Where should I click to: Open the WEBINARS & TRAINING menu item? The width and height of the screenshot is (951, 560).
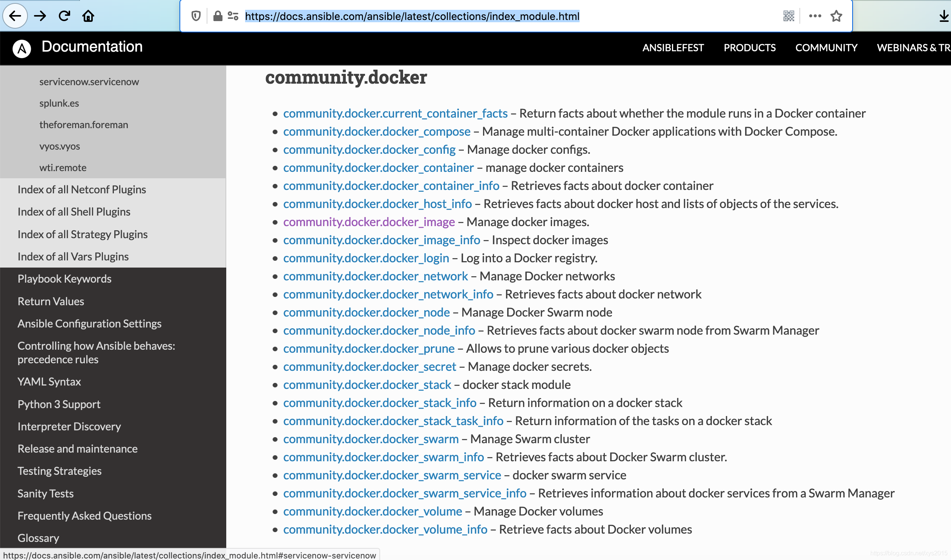(914, 47)
